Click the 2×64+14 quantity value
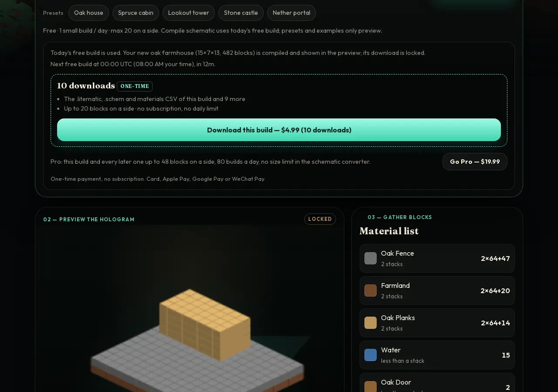The height and width of the screenshot is (392, 558). coord(495,323)
